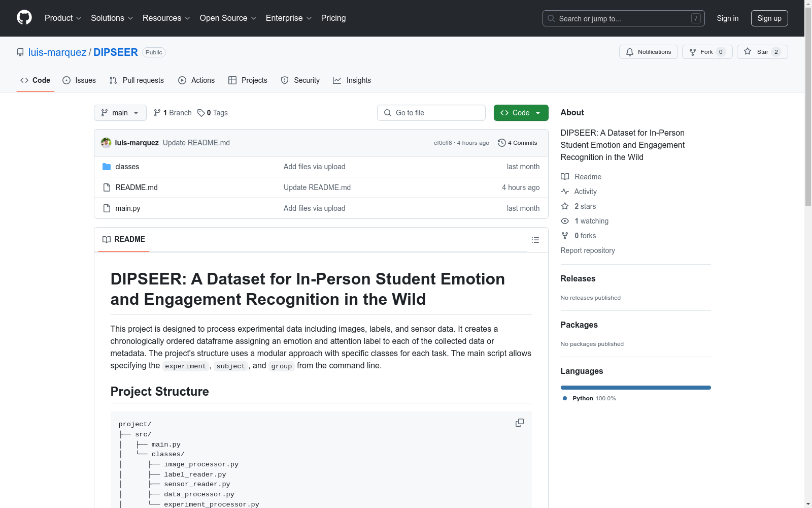Click the Star count 2
This screenshot has height=508, width=812.
pos(776,52)
